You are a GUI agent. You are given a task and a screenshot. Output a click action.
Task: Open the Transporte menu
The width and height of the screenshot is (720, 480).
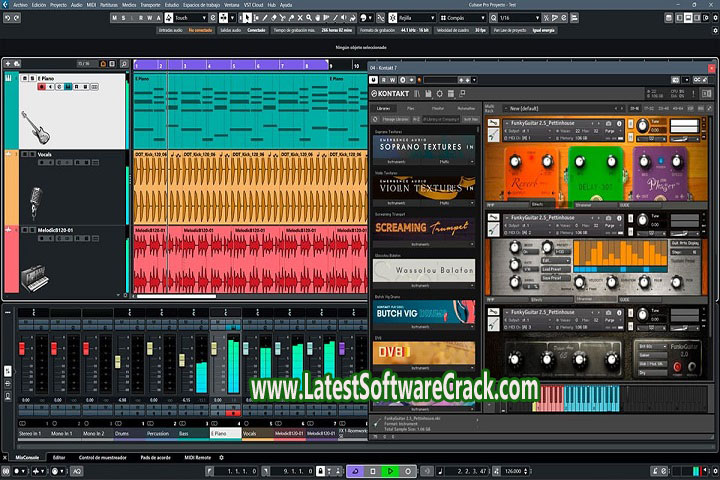click(150, 5)
